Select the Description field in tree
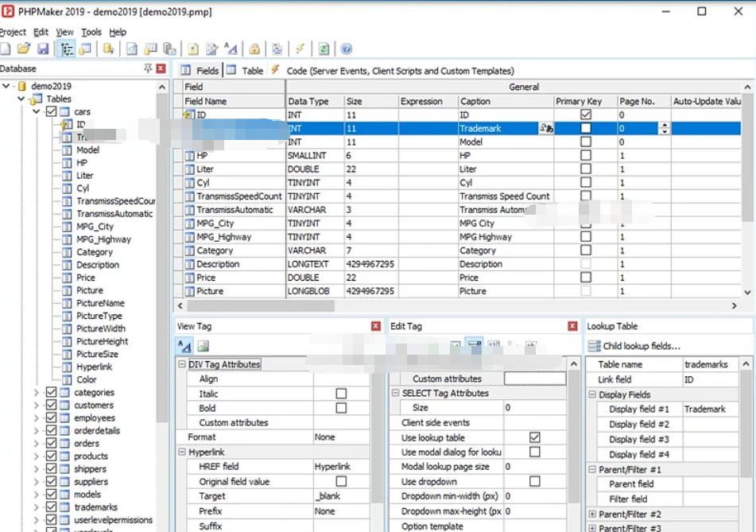The height and width of the screenshot is (532, 756). point(98,265)
